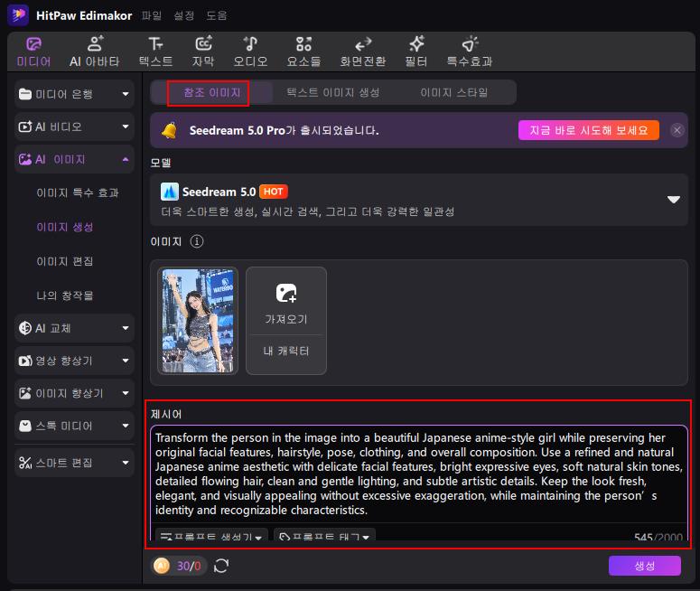Click the 30/0 credit count text
Screen dimensions: 700x591
click(x=189, y=567)
